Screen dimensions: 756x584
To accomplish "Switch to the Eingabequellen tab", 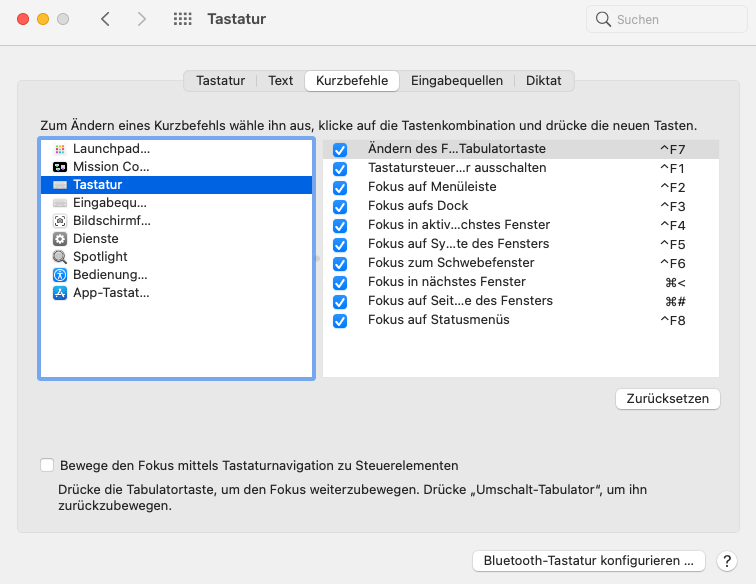I will click(x=458, y=81).
